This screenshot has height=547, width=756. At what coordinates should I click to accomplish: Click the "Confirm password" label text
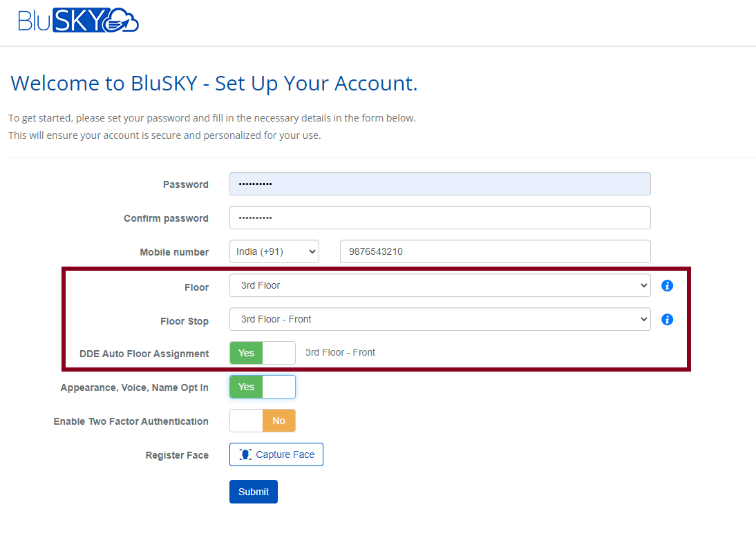[166, 219]
